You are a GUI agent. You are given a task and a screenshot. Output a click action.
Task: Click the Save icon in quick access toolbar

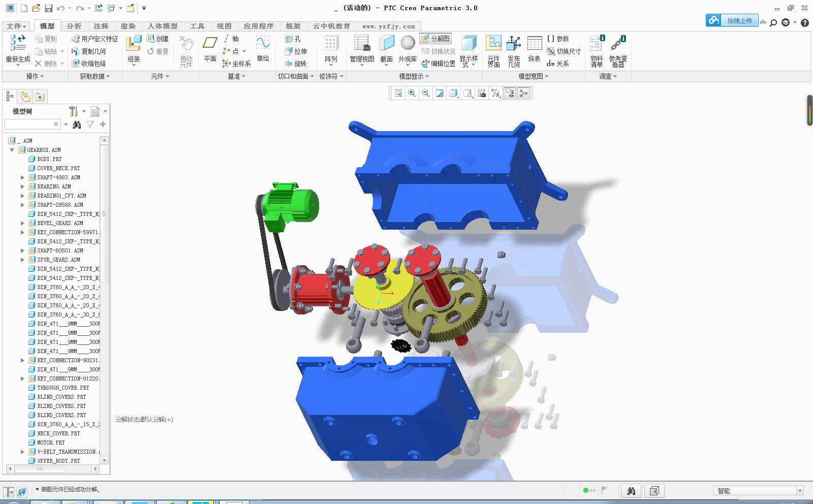48,8
